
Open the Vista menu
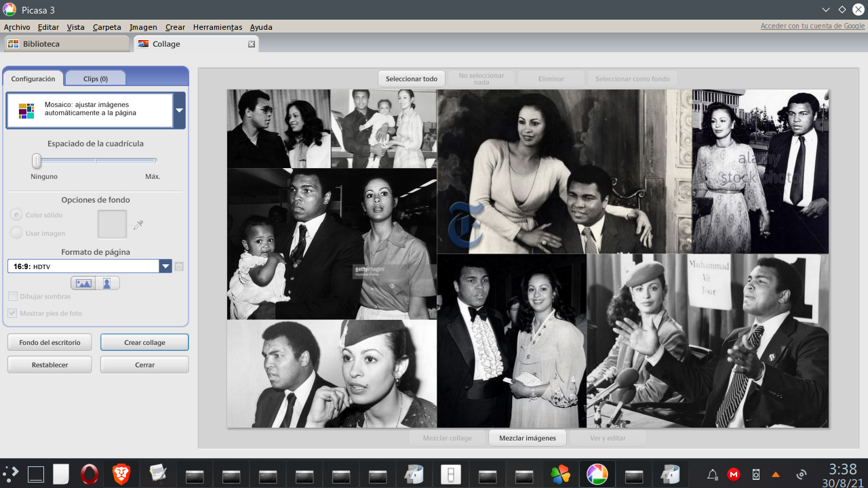(76, 27)
